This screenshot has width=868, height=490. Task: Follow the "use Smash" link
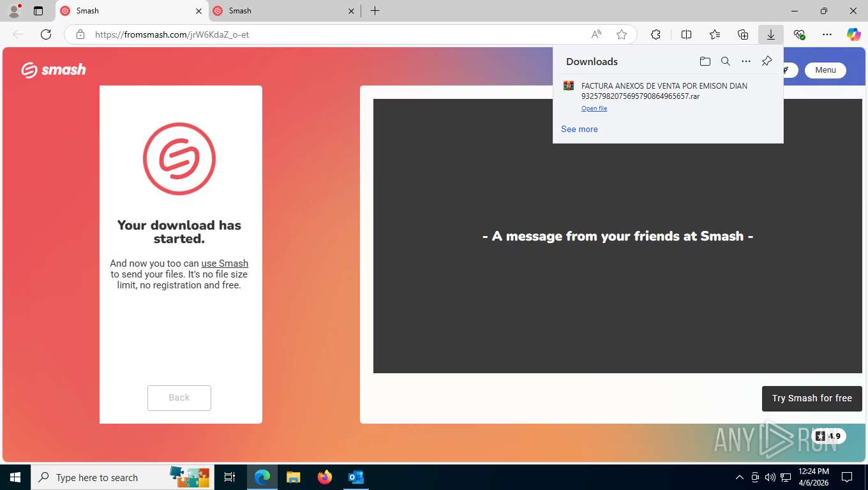pos(225,263)
